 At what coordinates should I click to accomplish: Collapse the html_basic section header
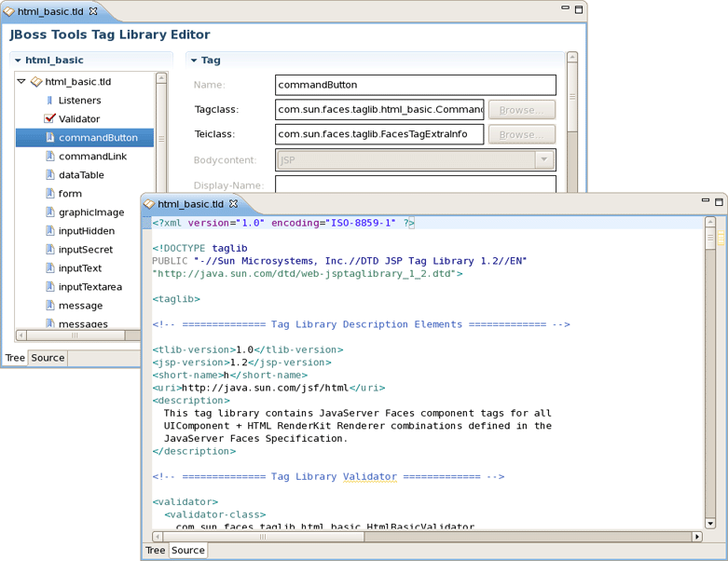tap(18, 61)
